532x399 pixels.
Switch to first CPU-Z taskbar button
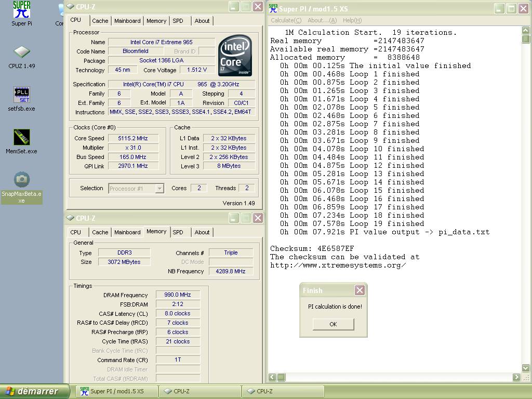click(200, 391)
